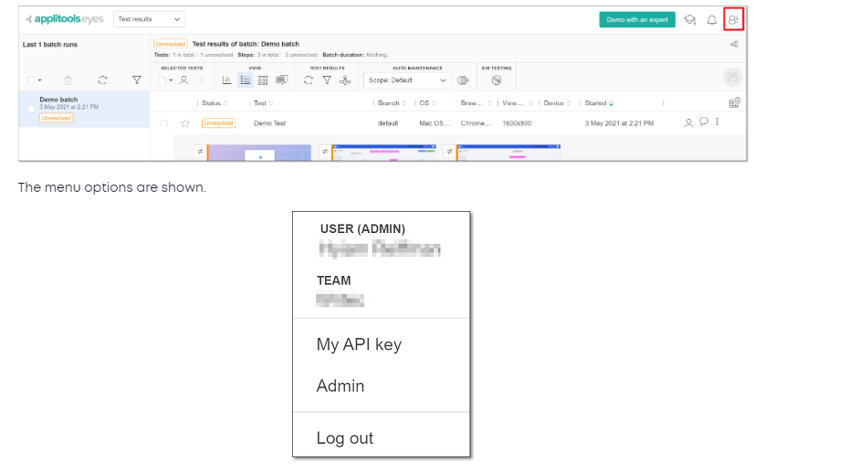Open the issues and remarks view
Screen dimensions: 868x476
pyautogui.click(x=282, y=80)
